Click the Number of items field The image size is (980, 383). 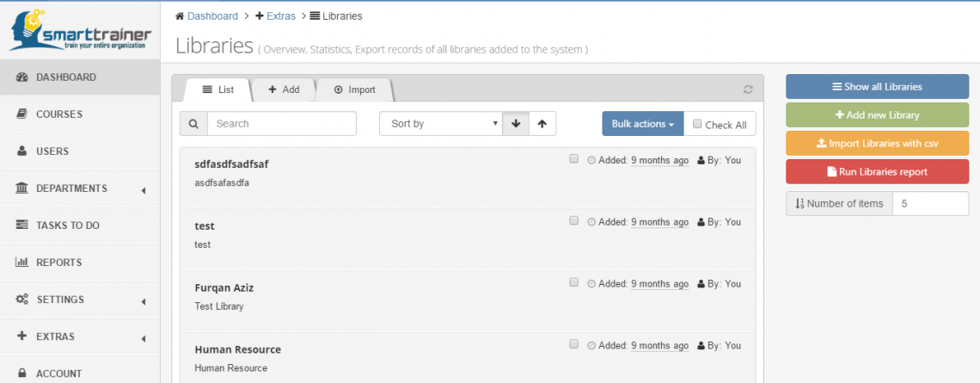(x=930, y=204)
